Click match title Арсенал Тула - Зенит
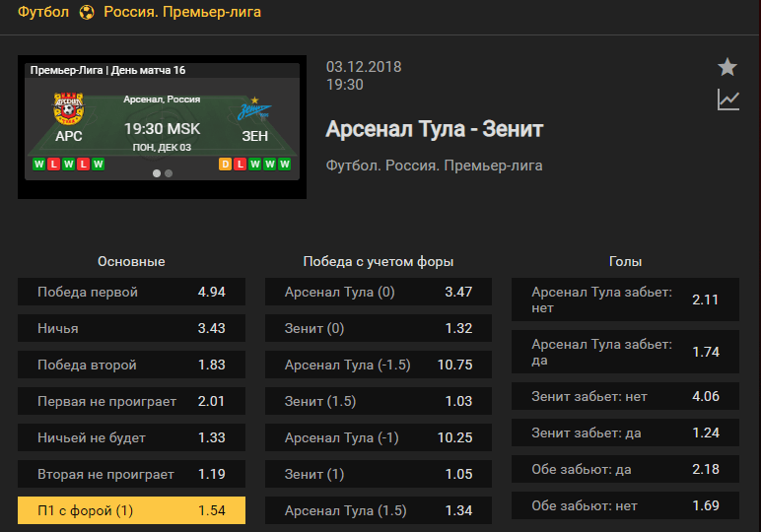 coord(435,129)
